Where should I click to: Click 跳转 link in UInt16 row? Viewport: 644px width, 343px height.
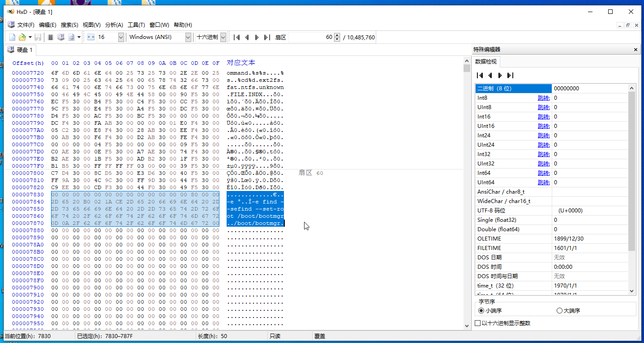tap(544, 126)
